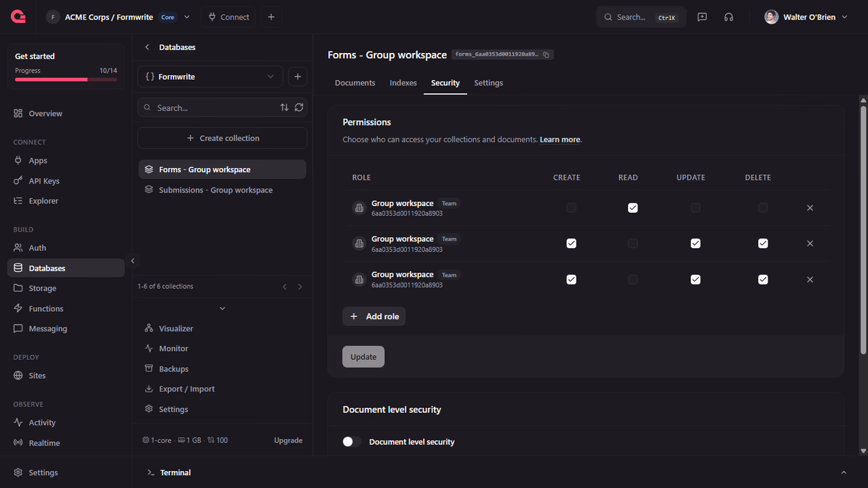This screenshot has width=868, height=488.
Task: Open the support headset icon
Action: tap(728, 17)
